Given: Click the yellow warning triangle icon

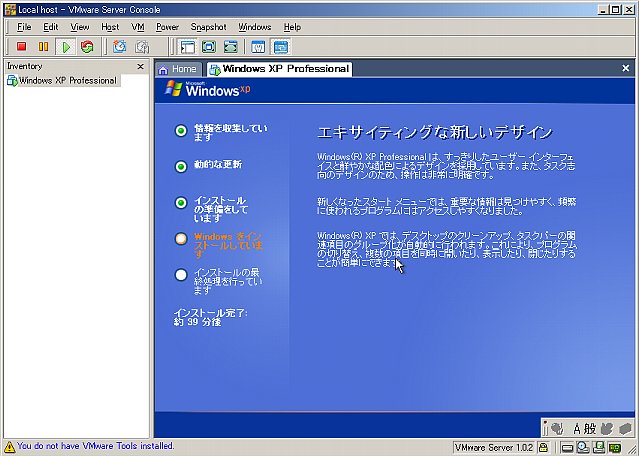Looking at the screenshot, I should point(9,447).
